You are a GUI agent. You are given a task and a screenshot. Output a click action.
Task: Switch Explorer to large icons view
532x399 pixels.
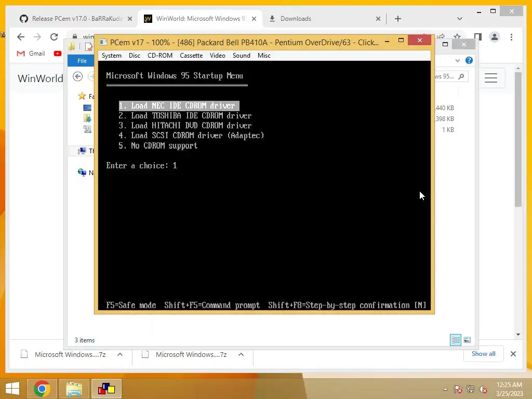point(467,340)
